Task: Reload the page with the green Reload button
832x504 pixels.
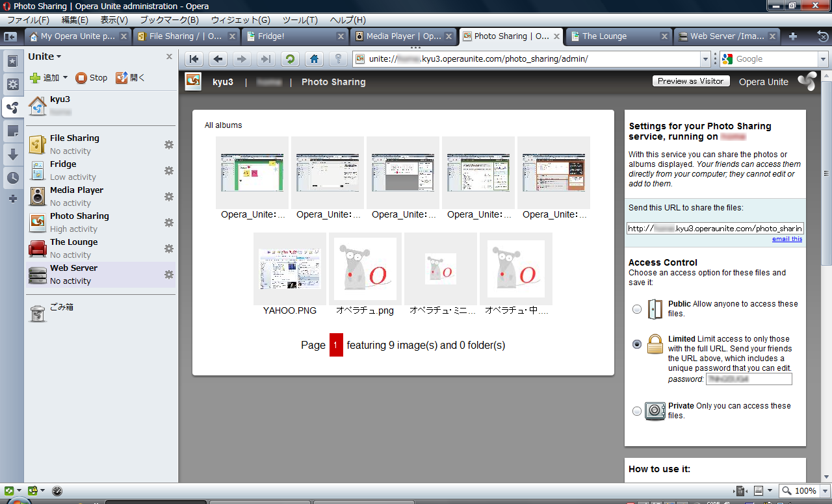Action: pyautogui.click(x=290, y=59)
